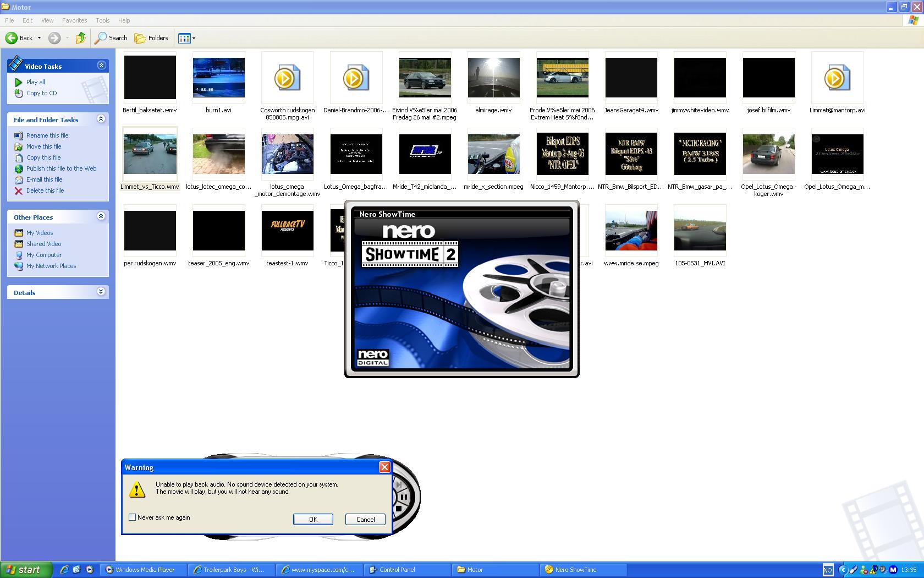
Task: Open the Help menu
Action: point(124,20)
